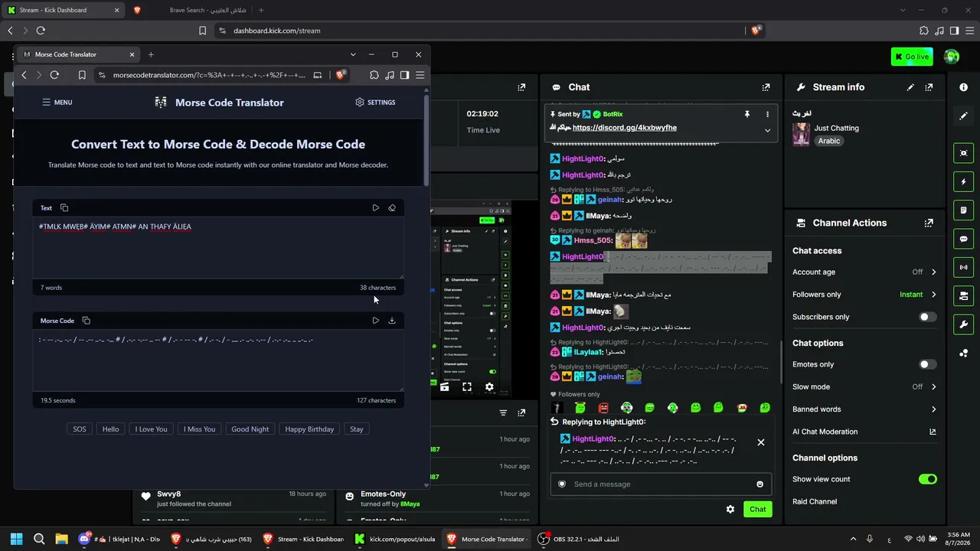Viewport: 980px width, 551px height.
Task: Open lightning bolt icon in right sidebar
Action: click(963, 182)
